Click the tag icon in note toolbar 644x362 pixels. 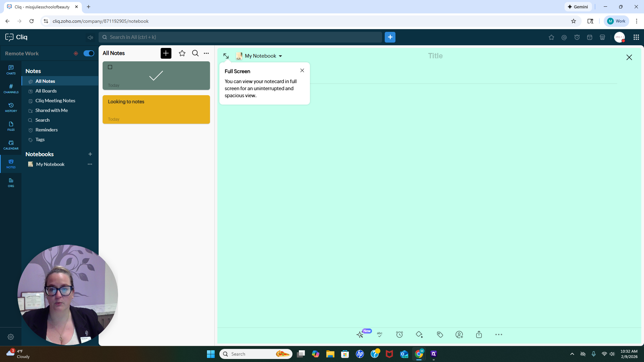[440, 335]
